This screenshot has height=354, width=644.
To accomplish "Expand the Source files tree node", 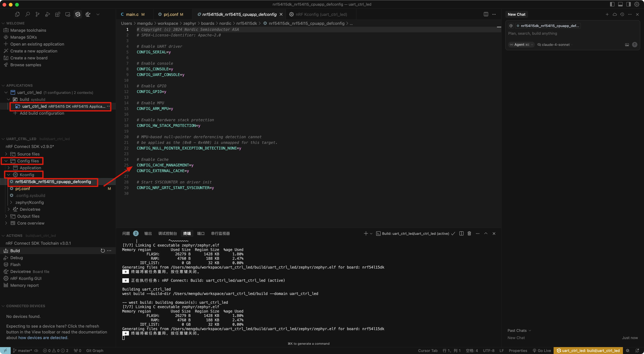I will click(x=6, y=154).
